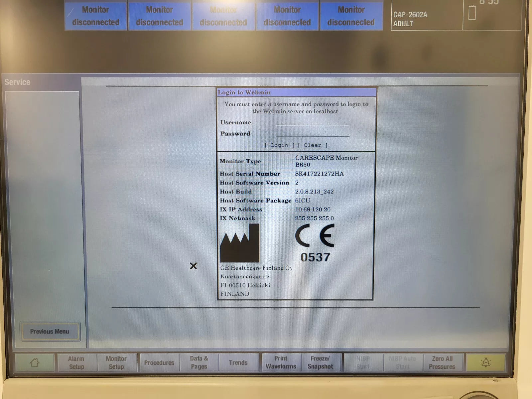Click the Clear link in the Webmin form

point(312,145)
